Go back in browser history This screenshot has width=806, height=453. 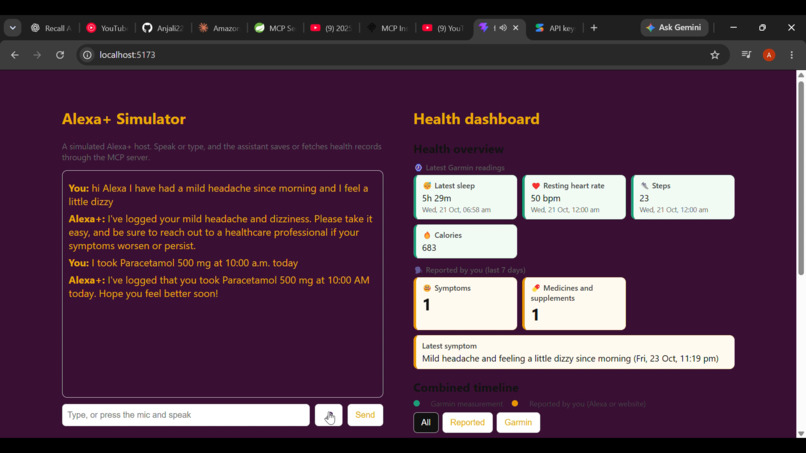[x=14, y=55]
